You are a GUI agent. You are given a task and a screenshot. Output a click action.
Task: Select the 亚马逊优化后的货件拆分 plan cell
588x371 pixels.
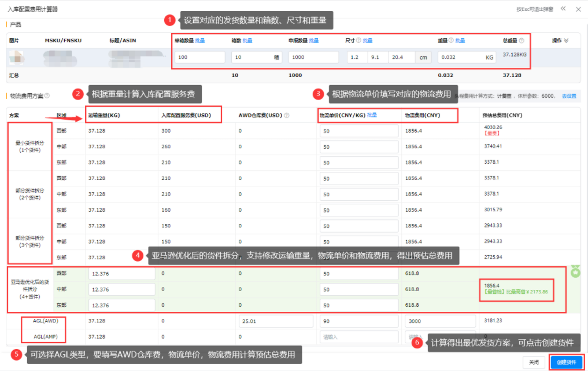point(29,289)
